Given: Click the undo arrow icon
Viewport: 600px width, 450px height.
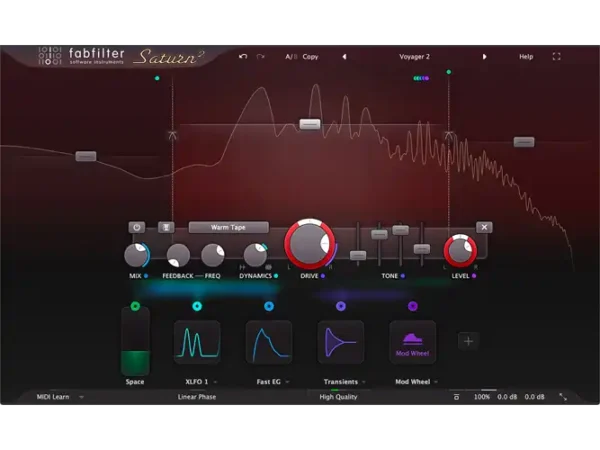Looking at the screenshot, I should (x=243, y=57).
